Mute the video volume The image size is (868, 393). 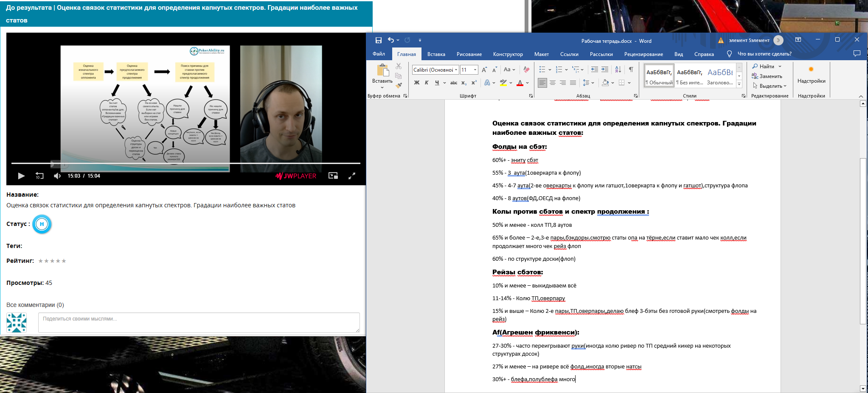tap(57, 176)
